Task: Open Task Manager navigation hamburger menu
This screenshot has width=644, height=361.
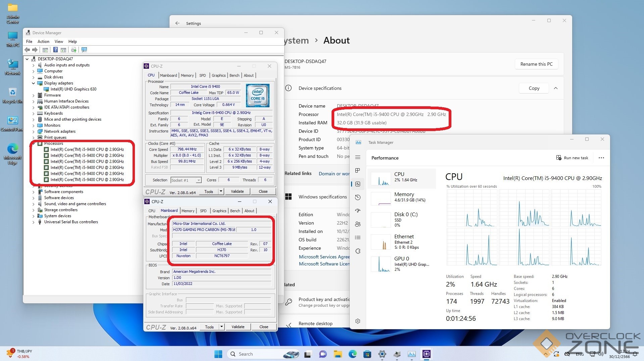Action: 358,158
